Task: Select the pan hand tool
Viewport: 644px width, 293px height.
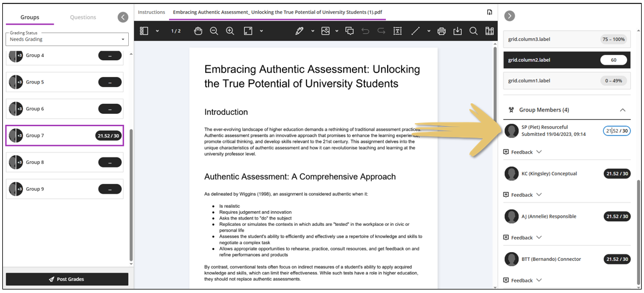Action: click(x=198, y=31)
